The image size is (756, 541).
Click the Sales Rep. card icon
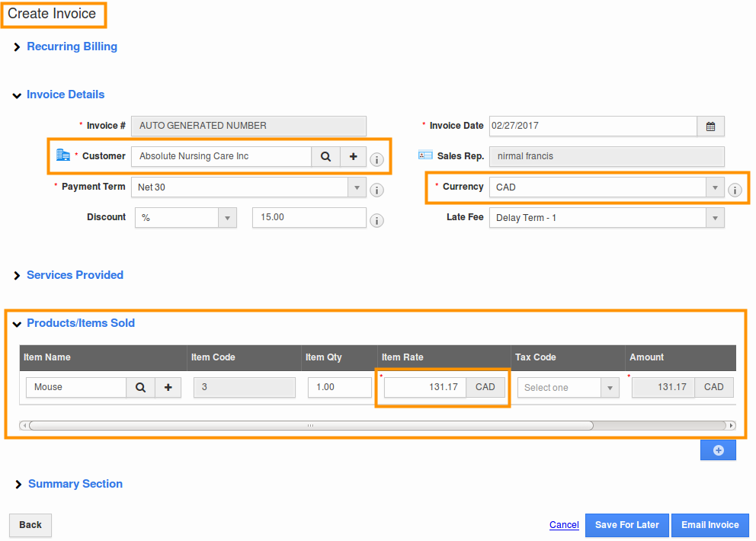tap(425, 155)
